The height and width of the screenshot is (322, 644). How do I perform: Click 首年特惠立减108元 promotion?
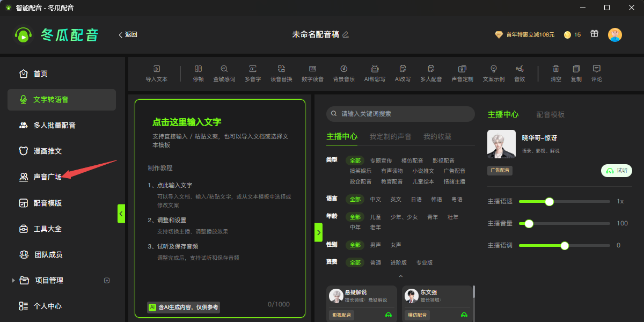coord(525,34)
